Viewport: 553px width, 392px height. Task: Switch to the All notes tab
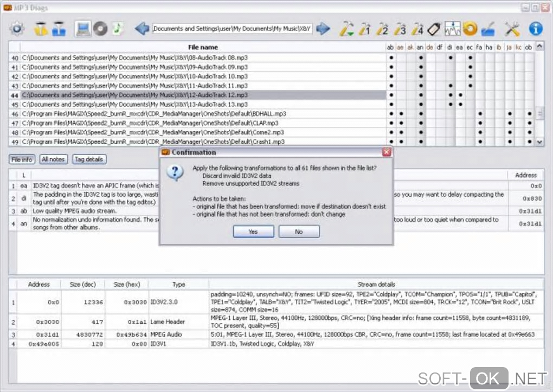(x=53, y=159)
